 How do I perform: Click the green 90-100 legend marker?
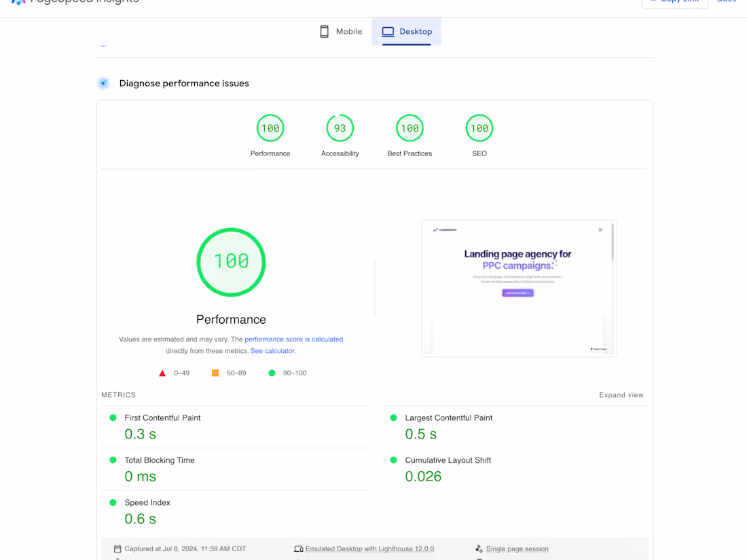pos(272,373)
